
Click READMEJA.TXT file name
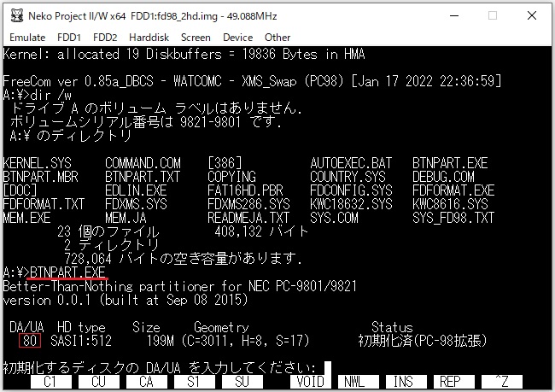(248, 218)
